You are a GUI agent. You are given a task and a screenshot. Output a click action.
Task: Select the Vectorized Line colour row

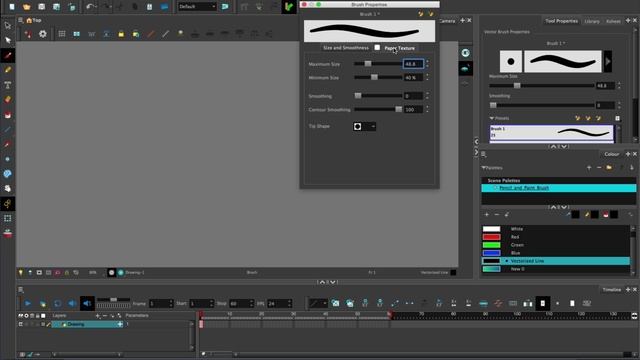(x=556, y=261)
